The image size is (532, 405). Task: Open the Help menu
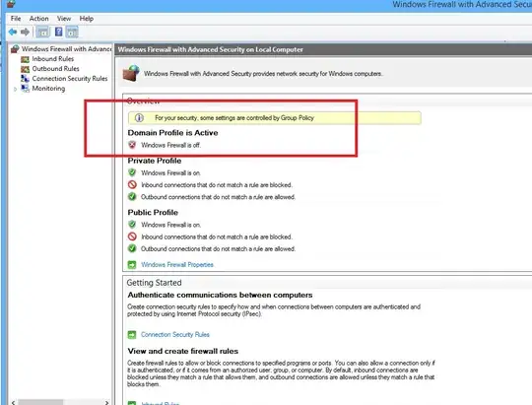point(87,19)
